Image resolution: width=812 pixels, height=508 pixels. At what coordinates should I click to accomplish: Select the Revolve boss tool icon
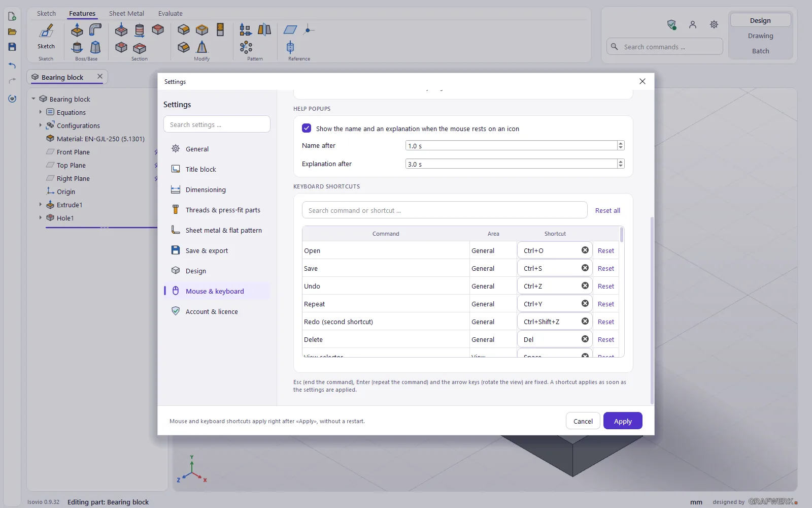(x=77, y=48)
